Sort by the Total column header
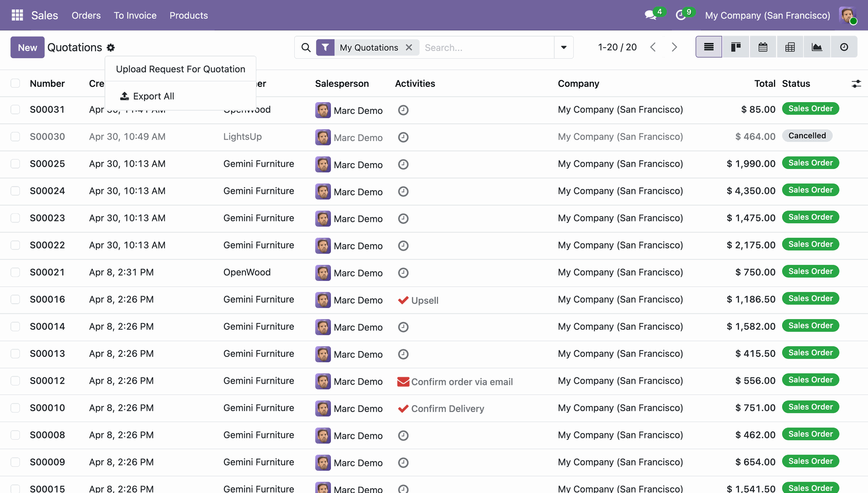Screen dimensions: 868x493 pyautogui.click(x=764, y=84)
